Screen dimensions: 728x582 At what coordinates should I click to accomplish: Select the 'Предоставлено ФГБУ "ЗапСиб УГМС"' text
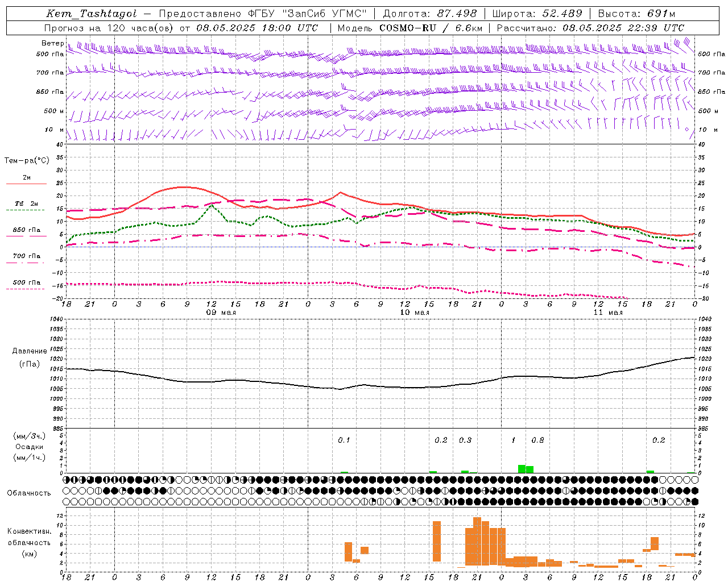click(263, 14)
